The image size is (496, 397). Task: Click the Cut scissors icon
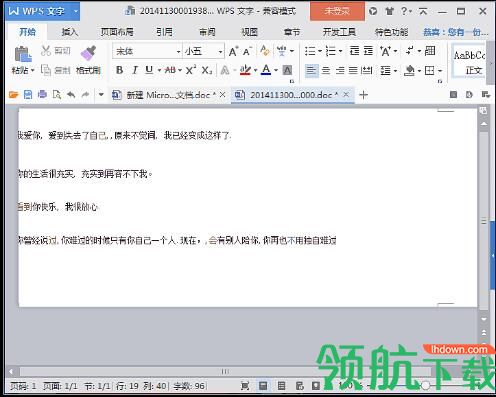46,51
